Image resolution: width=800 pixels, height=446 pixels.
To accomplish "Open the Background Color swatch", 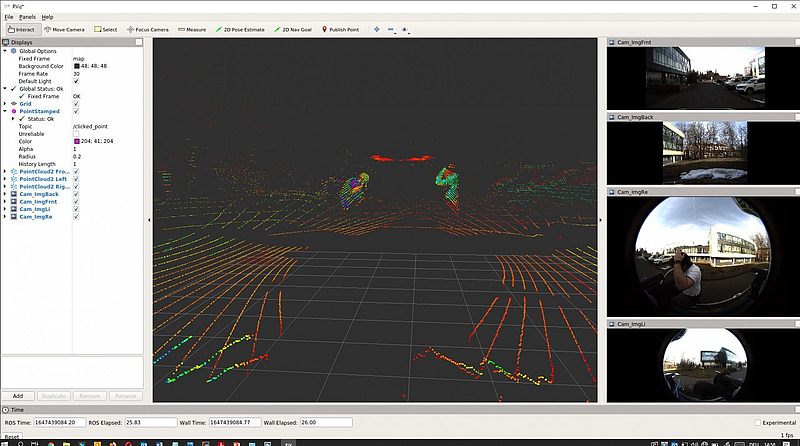I will [77, 66].
